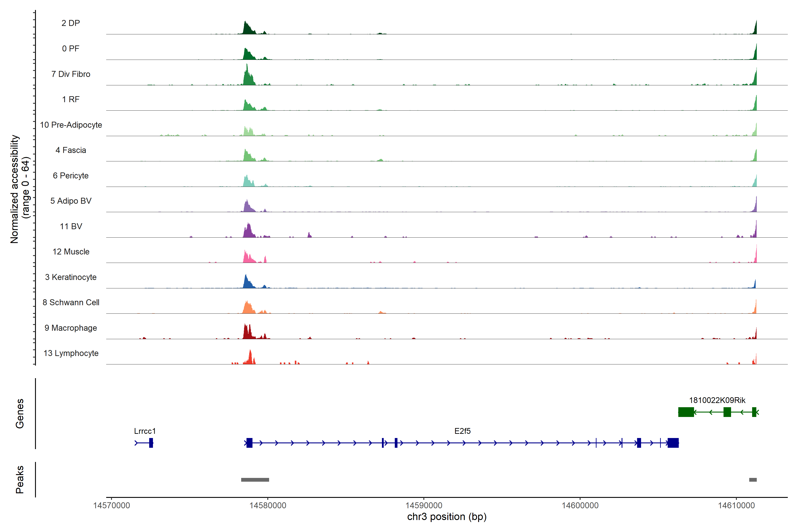
Task: Click the Lrrcc1 gene label
Action: [x=145, y=431]
